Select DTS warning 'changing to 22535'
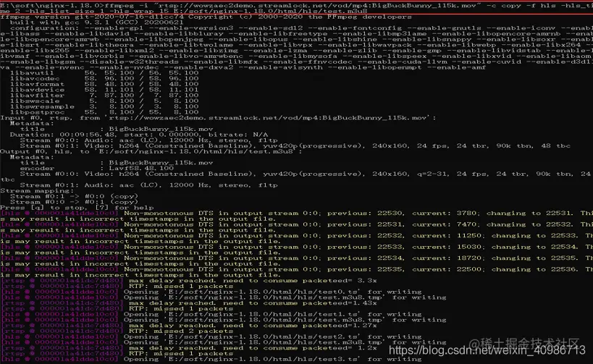This screenshot has width=593, height=364. 297,261
